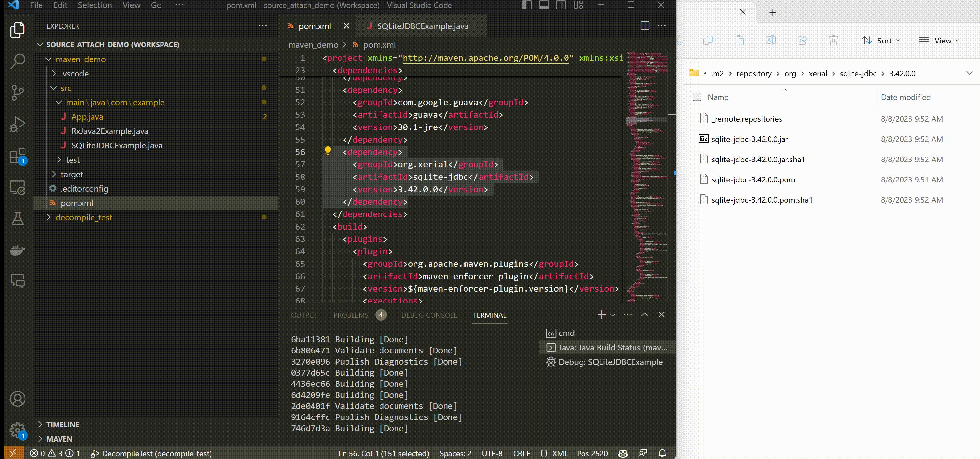Viewport: 980px width, 459px height.
Task: Open the View dropdown in File Explorer
Action: click(x=939, y=40)
